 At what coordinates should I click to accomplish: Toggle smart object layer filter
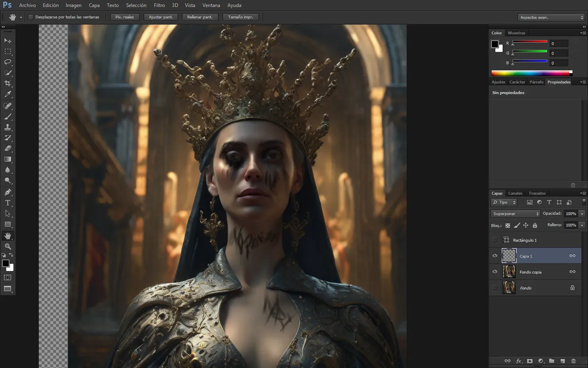pos(569,202)
